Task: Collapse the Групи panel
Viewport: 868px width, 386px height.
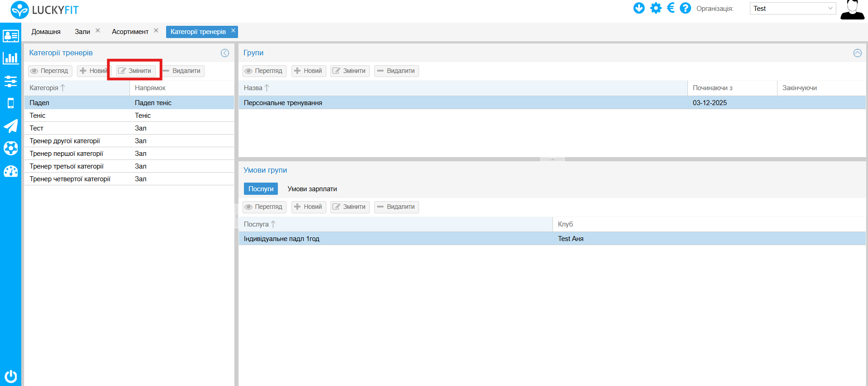Action: (x=857, y=53)
